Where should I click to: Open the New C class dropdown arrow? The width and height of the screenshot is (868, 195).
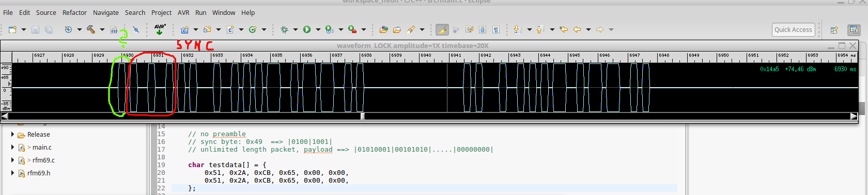264,29
